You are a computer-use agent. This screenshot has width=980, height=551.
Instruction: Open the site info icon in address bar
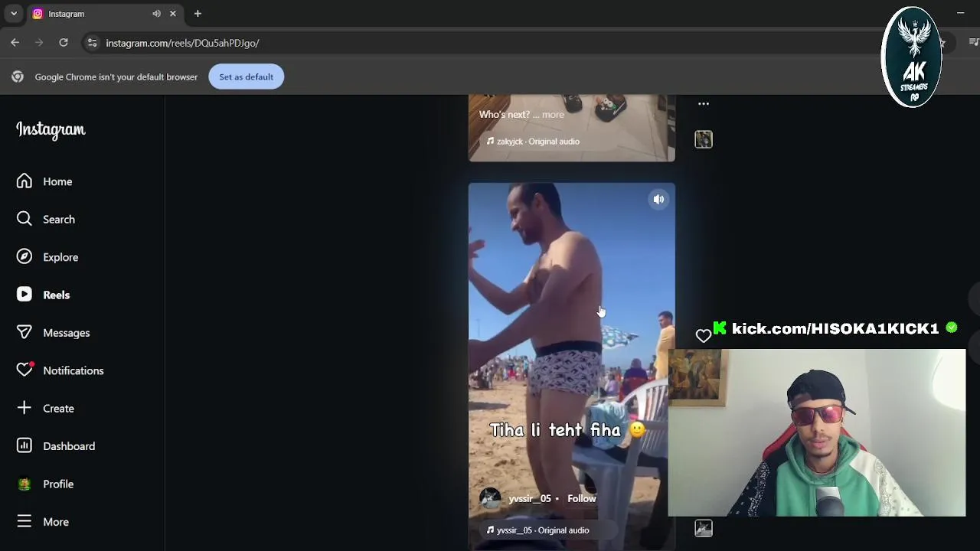(92, 43)
